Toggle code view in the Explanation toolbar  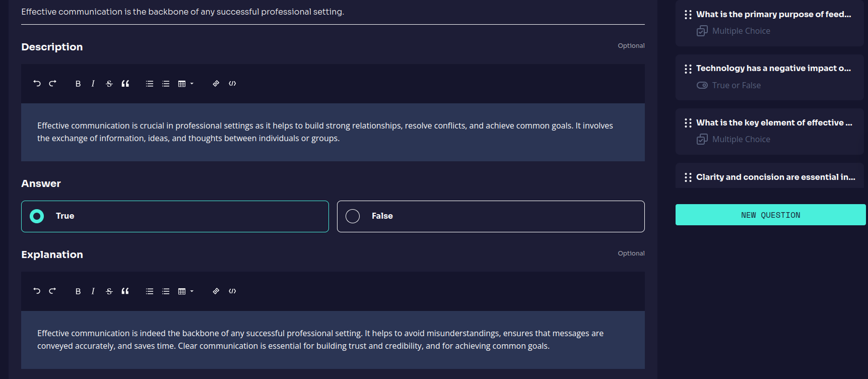[232, 291]
